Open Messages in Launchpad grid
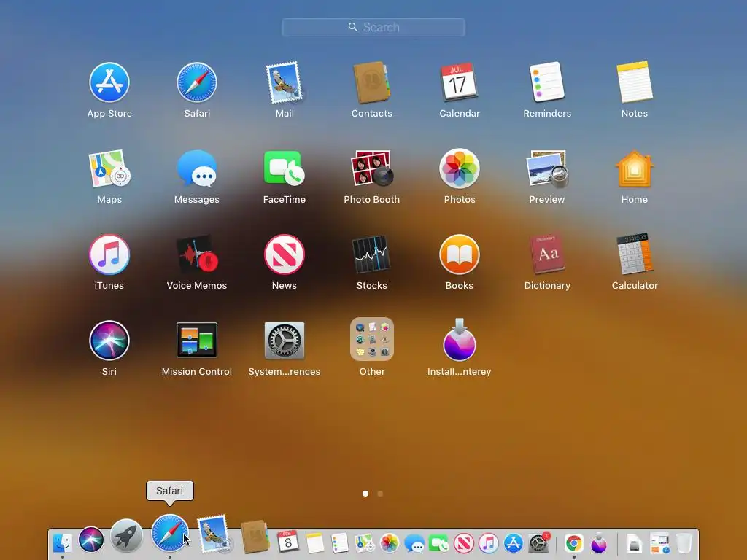The height and width of the screenshot is (560, 747). [x=197, y=168]
